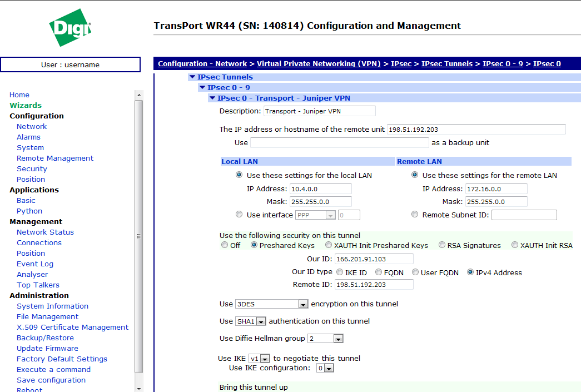This screenshot has width=581, height=392.
Task: Open the SHA1 authentication dropdown
Action: [260, 321]
